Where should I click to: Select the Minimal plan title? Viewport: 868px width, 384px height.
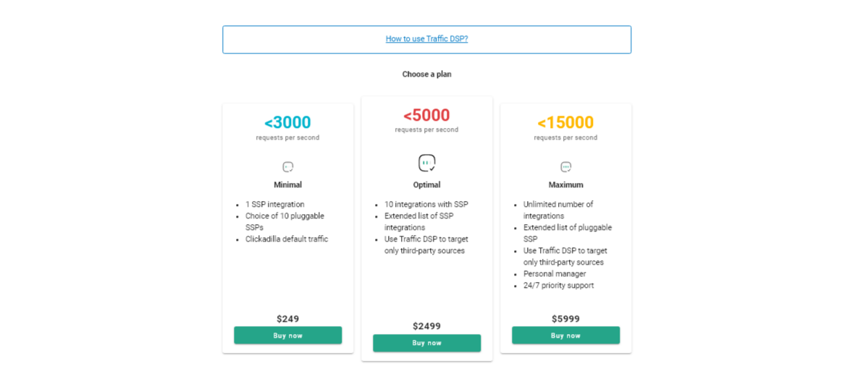[287, 185]
